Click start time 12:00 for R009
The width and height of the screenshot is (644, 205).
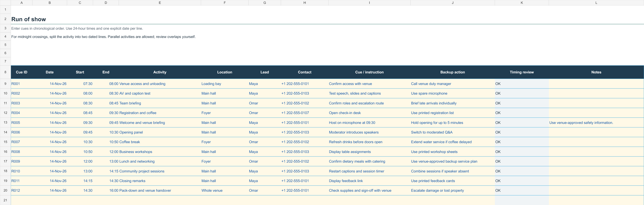coord(80,161)
